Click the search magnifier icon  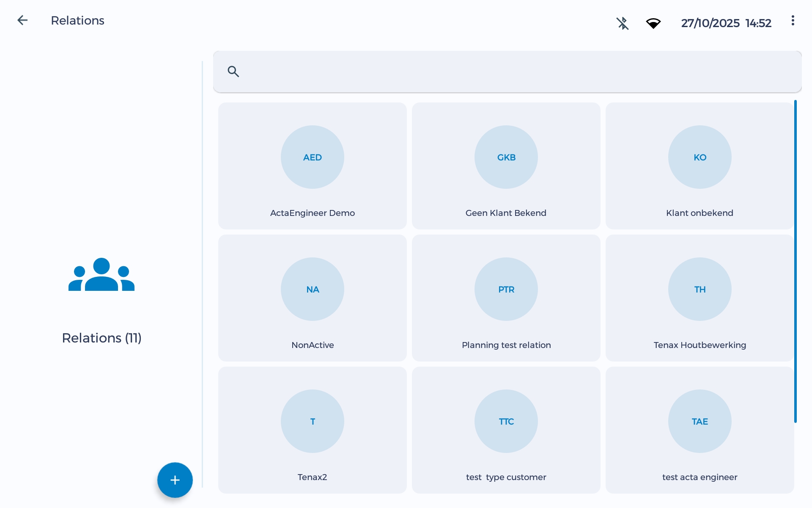pyautogui.click(x=233, y=72)
